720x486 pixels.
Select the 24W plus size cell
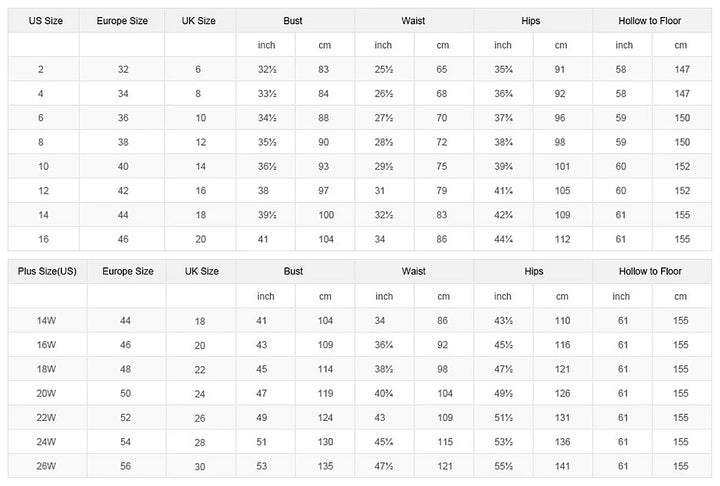click(45, 441)
